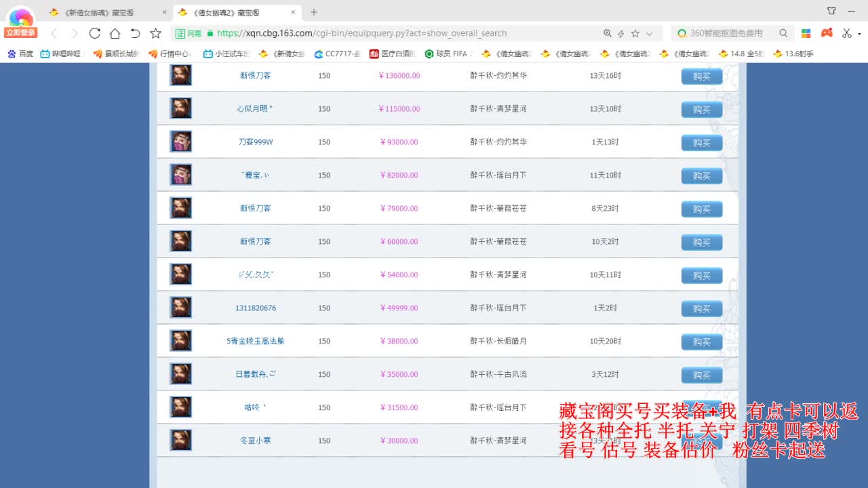The height and width of the screenshot is (488, 868).
Task: Open the 百度 bookmark link
Action: [x=20, y=54]
